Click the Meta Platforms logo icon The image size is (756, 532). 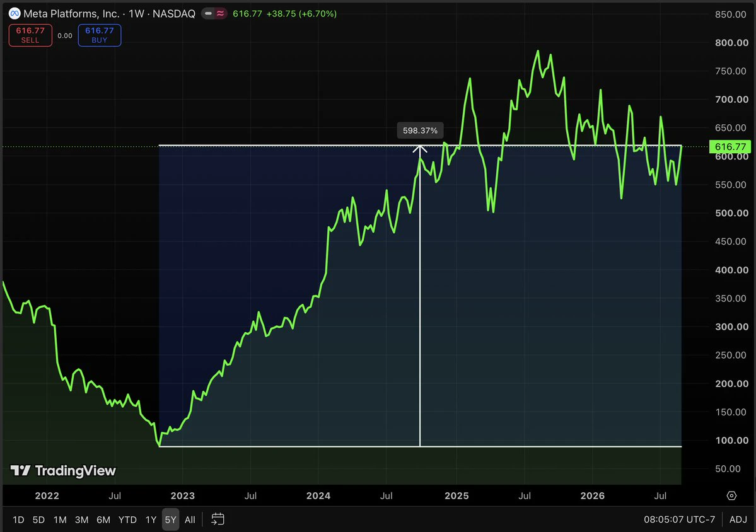pyautogui.click(x=15, y=13)
